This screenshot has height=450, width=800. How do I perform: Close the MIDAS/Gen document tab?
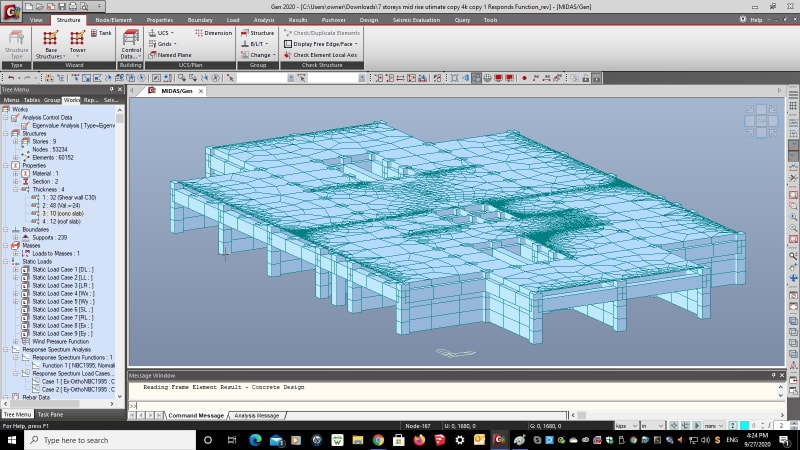(x=201, y=91)
